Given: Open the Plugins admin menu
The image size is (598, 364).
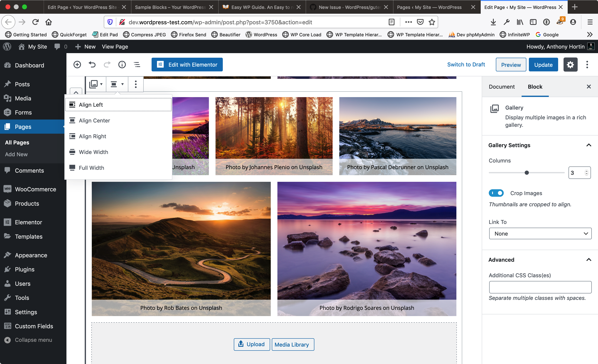Looking at the screenshot, I should point(25,269).
